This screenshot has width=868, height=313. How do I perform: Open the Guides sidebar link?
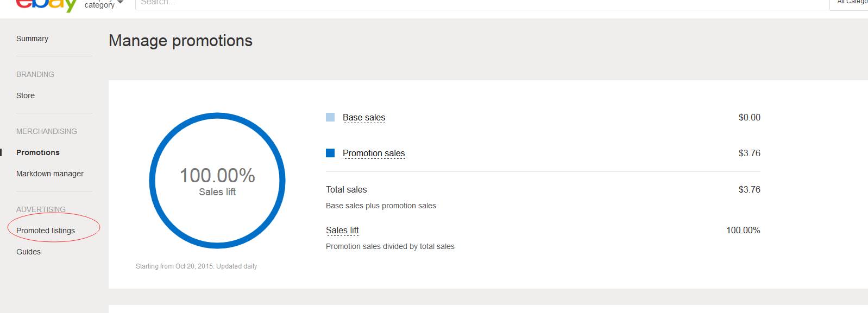[28, 252]
